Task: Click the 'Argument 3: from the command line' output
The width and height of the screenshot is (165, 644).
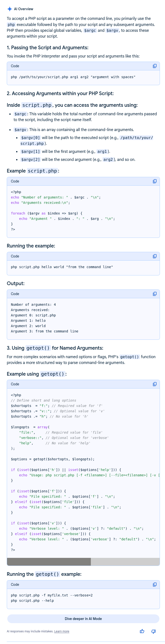Action: pyautogui.click(x=44, y=331)
